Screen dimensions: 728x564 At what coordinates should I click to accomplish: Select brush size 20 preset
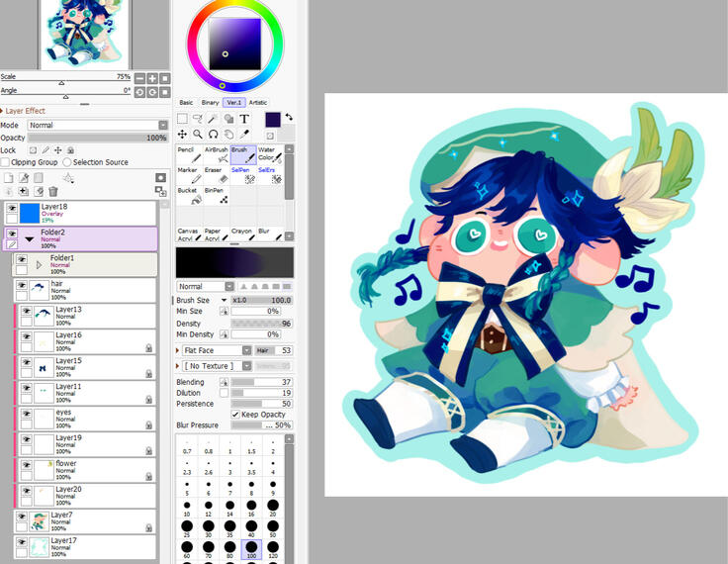pyautogui.click(x=273, y=508)
